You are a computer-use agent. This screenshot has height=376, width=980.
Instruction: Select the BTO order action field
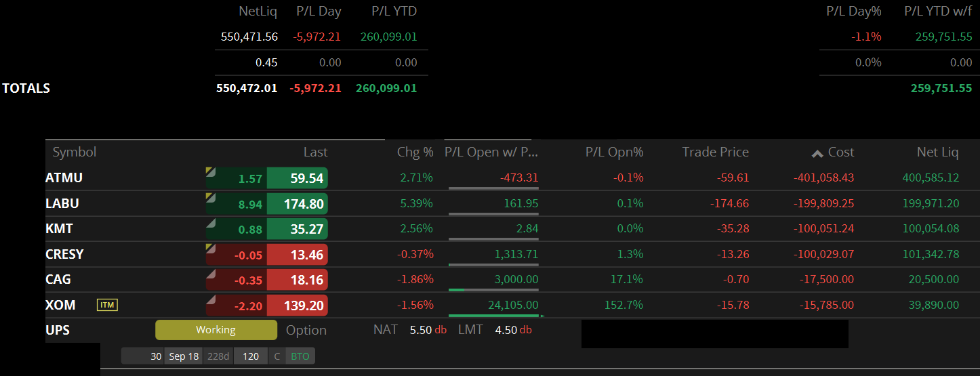[300, 356]
